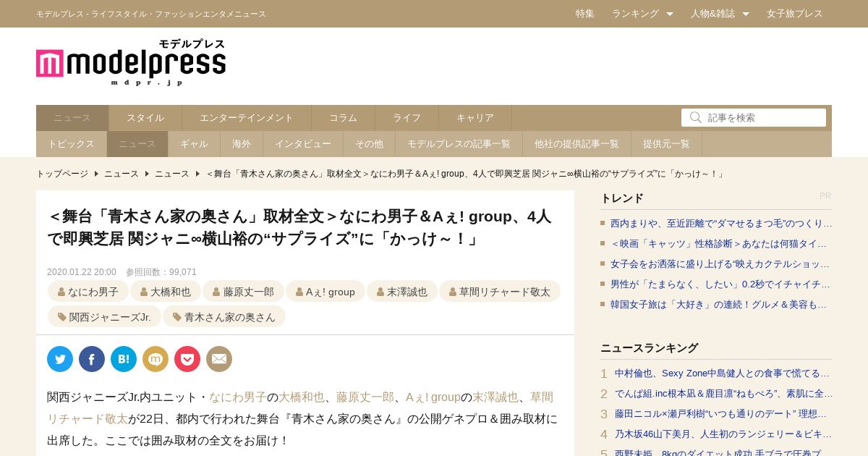The height and width of the screenshot is (456, 868).
Task: Expand 人物&雑誌 dropdown in top bar
Action: click(x=720, y=14)
